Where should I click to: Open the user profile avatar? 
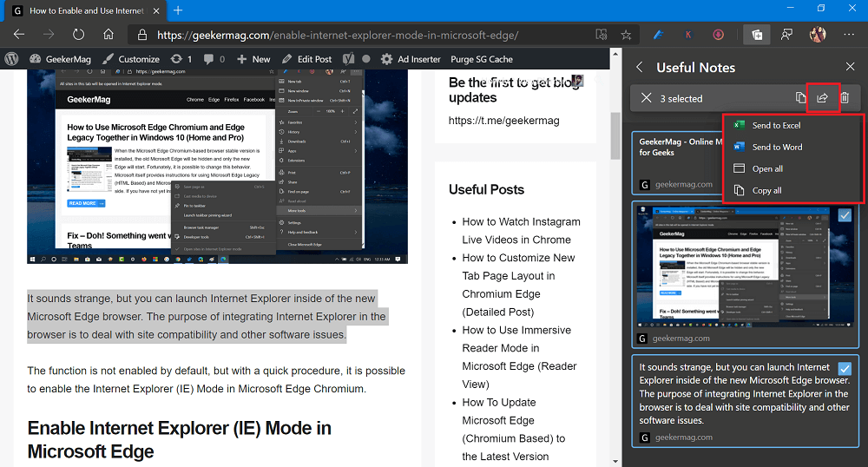(x=818, y=35)
